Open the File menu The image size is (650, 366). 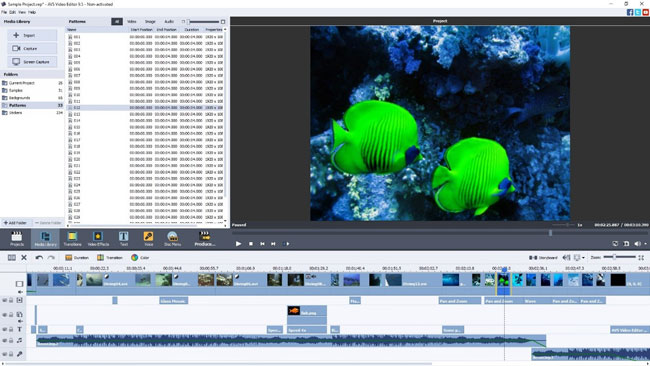(4, 12)
